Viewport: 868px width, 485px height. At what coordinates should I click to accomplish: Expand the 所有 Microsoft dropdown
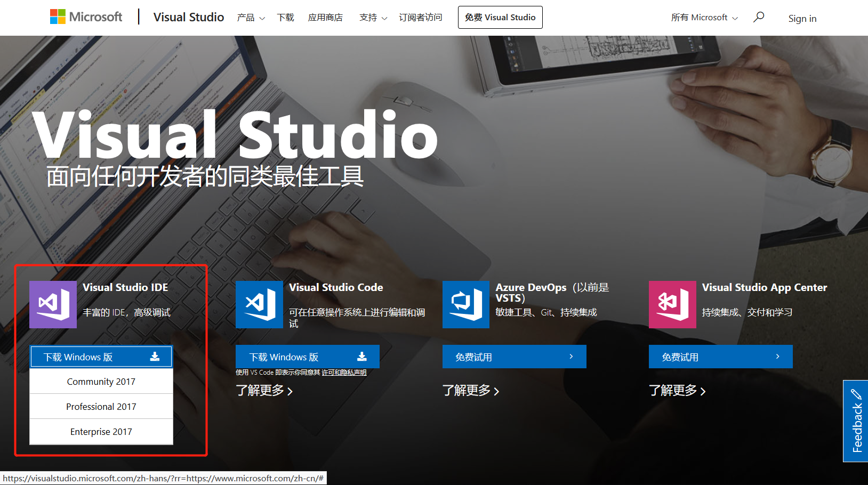pos(704,18)
